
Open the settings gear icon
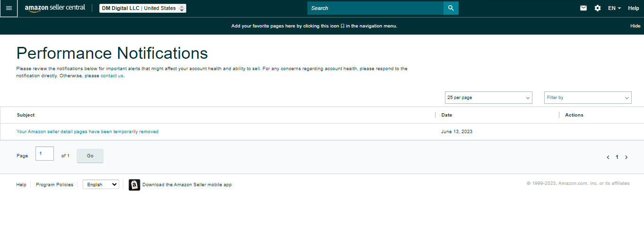[598, 8]
